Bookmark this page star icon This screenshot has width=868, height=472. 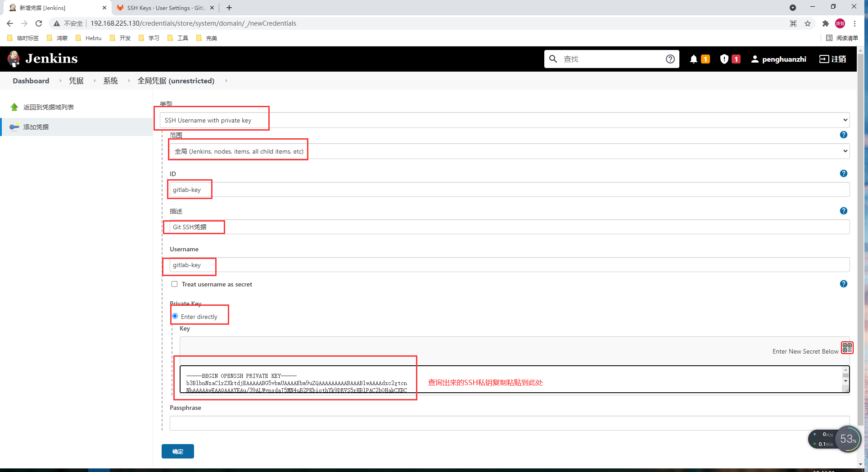tap(808, 23)
